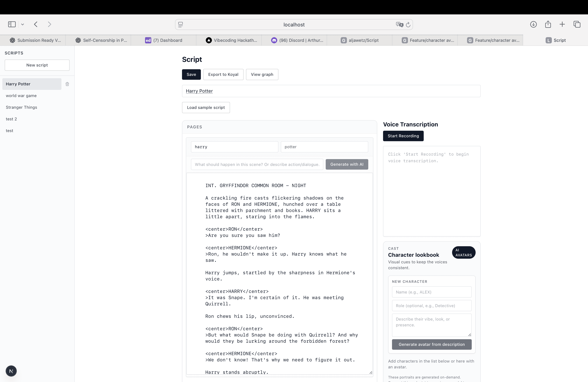The width and height of the screenshot is (588, 382).
Task: Switch to the (7) Dashboard tab
Action: (164, 40)
